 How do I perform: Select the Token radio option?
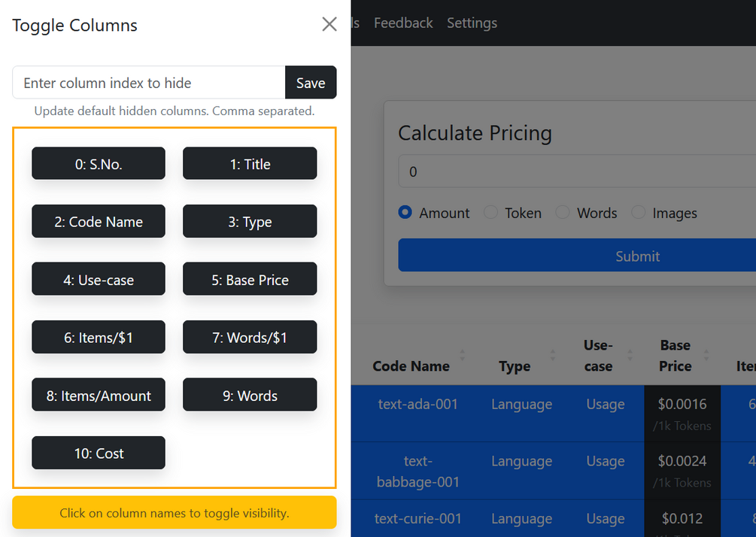[491, 213]
